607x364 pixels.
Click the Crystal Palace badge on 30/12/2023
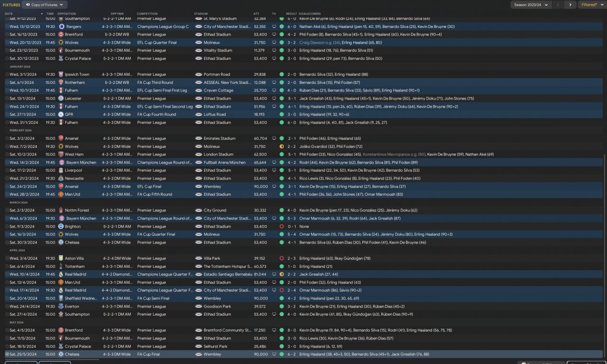(x=61, y=58)
